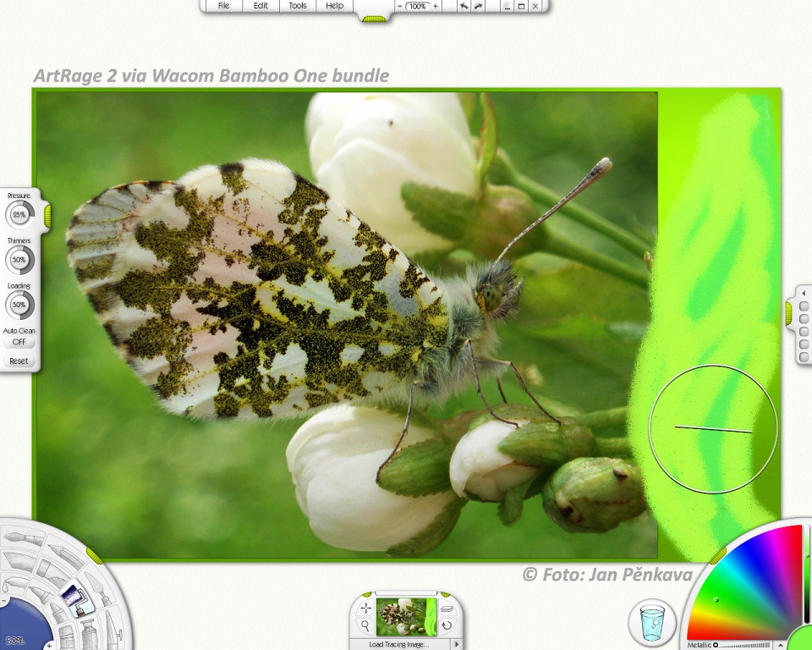
Task: Toggle the tool picker green tab
Action: point(95,554)
